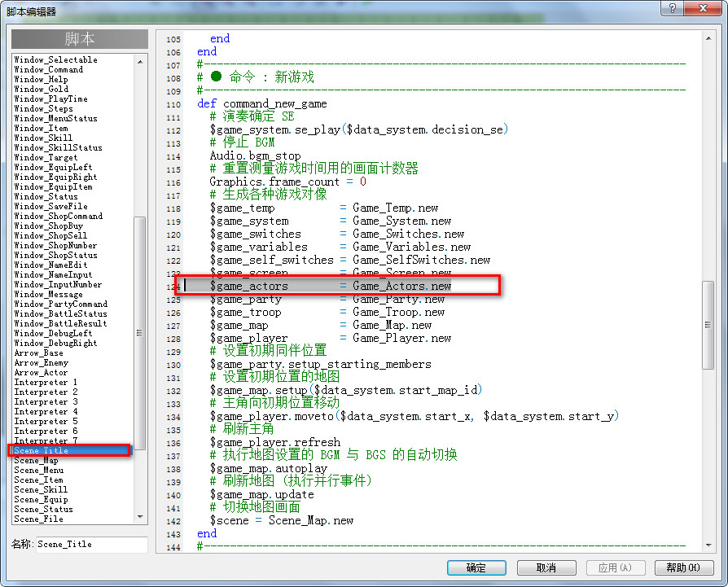Choose Scene_Equip script

coord(41,499)
